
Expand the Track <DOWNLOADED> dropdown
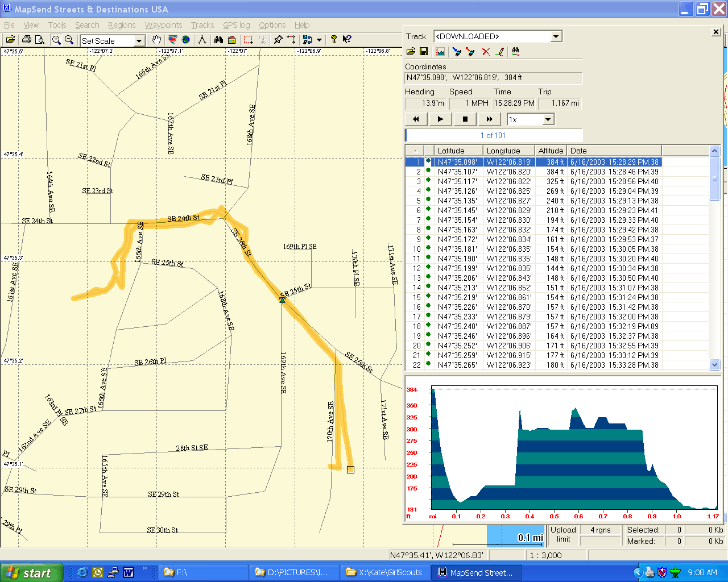pos(556,36)
